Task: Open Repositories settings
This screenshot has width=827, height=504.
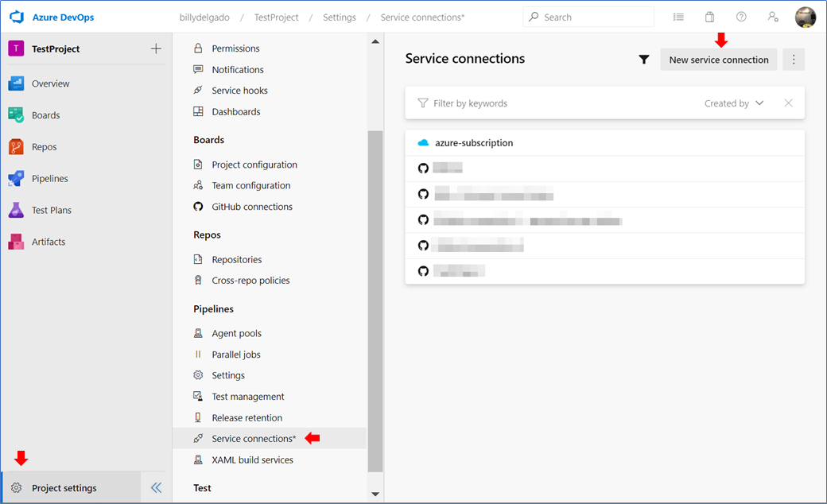Action: [236, 259]
